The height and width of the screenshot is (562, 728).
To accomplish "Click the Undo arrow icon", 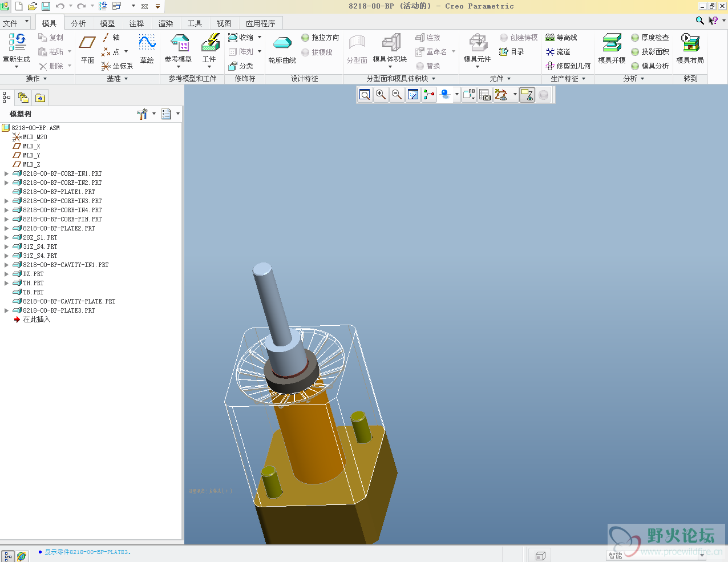I will pos(60,6).
